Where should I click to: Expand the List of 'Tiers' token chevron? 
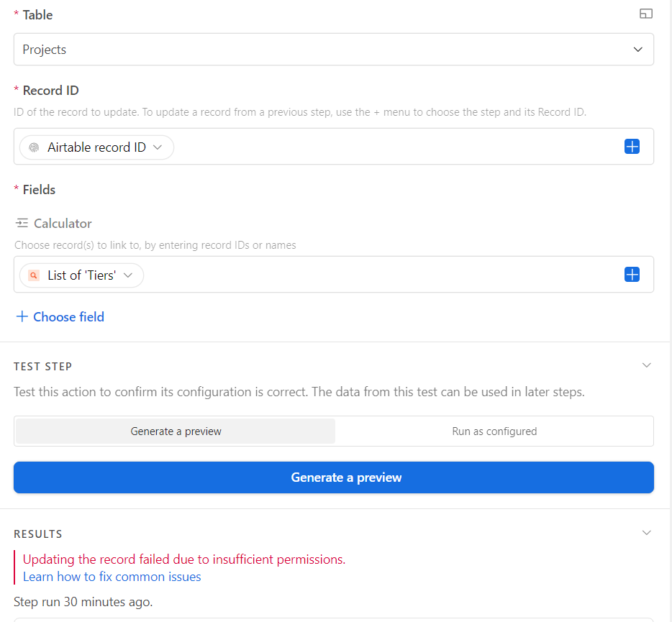pyautogui.click(x=128, y=275)
